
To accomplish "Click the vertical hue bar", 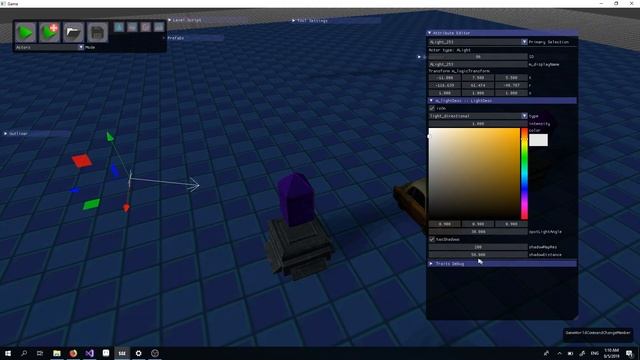I will [524, 173].
